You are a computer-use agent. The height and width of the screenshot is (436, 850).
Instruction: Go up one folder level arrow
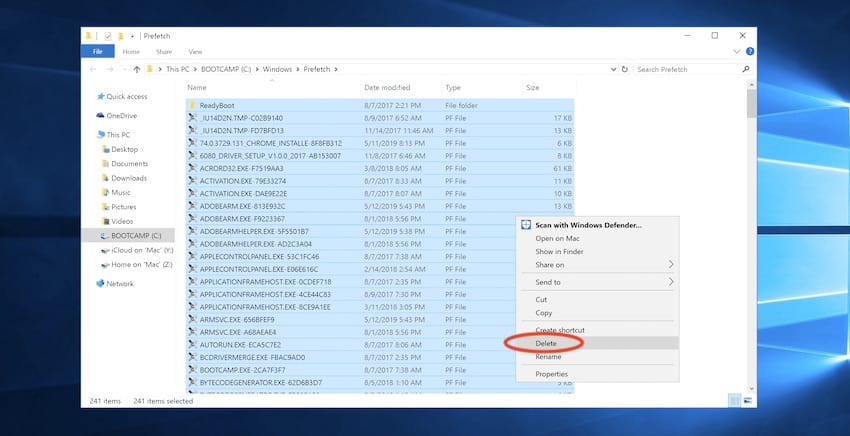click(137, 69)
